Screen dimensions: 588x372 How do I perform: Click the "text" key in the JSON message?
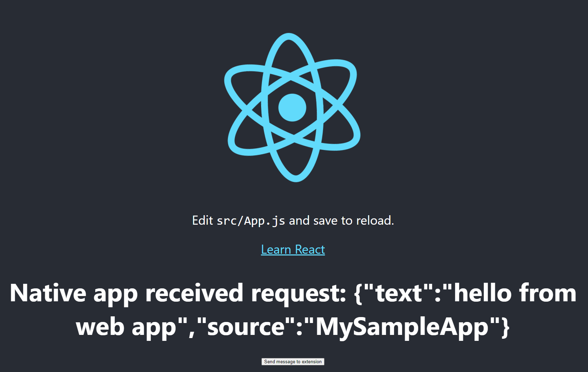coord(399,293)
